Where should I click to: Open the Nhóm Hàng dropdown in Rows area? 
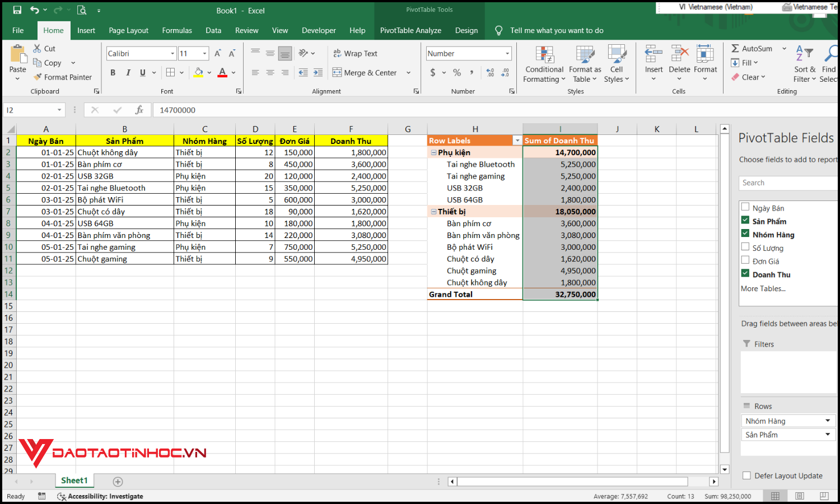click(828, 420)
